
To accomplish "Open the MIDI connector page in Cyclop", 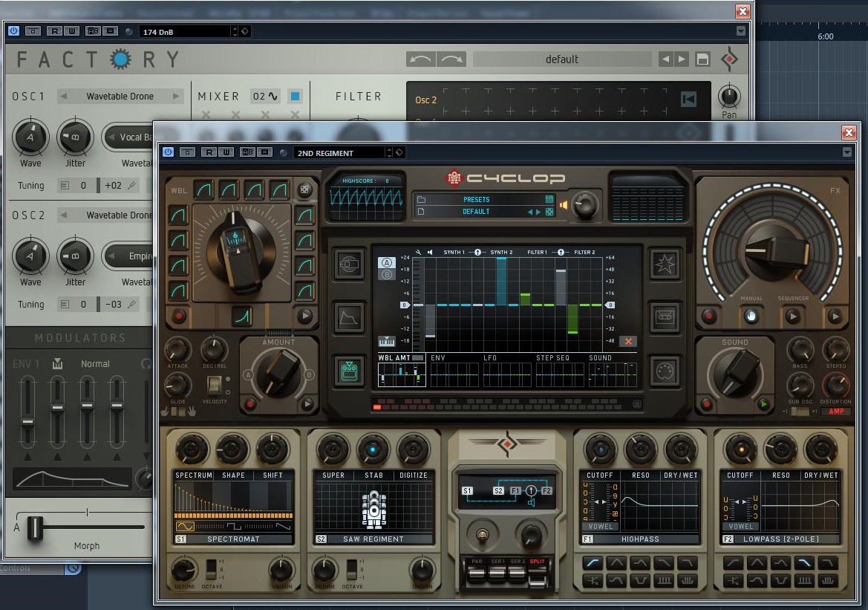I will tap(665, 371).
